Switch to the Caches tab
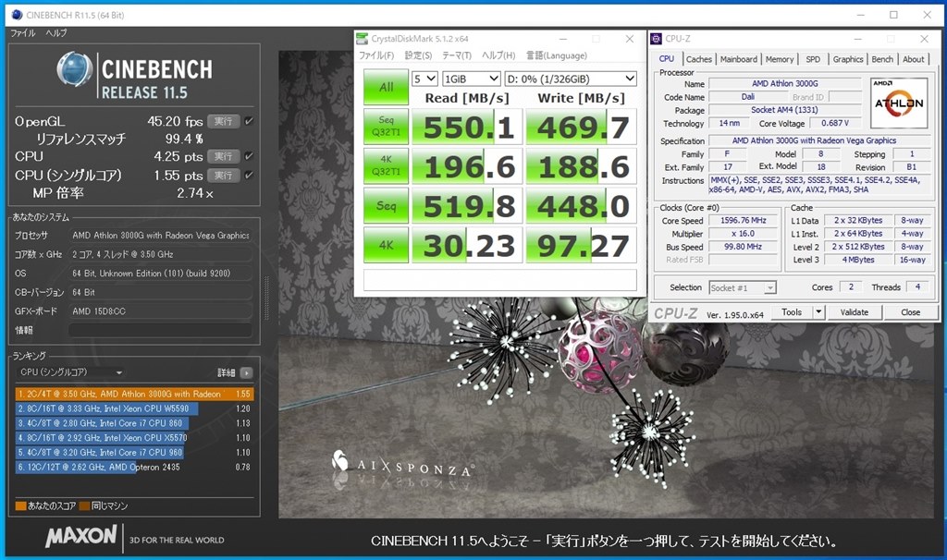Screen dimensions: 947x560 coord(699,59)
